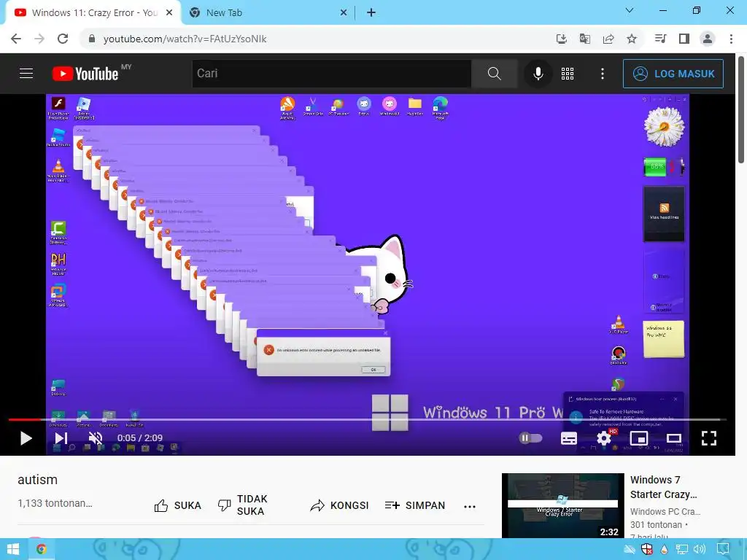Enable theater mode view
Screen dimensions: 747x560
coord(674,438)
